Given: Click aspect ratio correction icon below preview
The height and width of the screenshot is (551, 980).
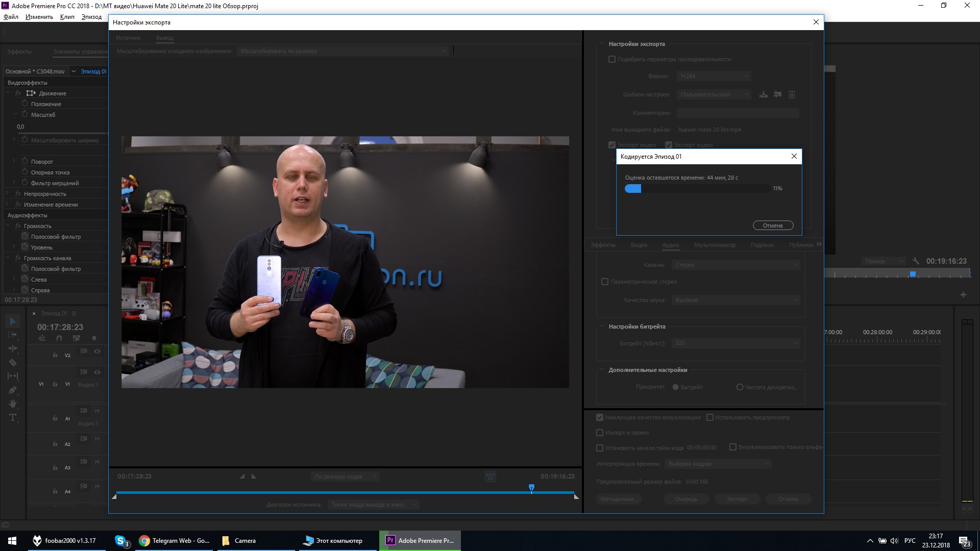Looking at the screenshot, I should (490, 477).
